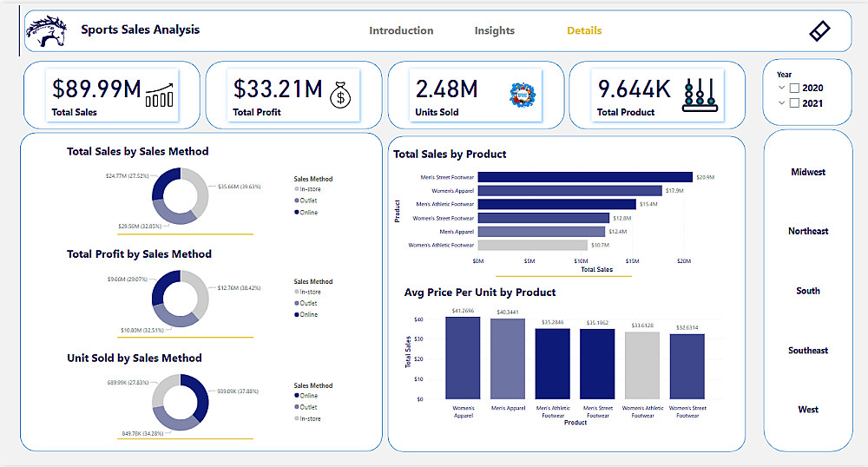Expand the 2020 year chevron
The height and width of the screenshot is (467, 868).
pyautogui.click(x=782, y=88)
